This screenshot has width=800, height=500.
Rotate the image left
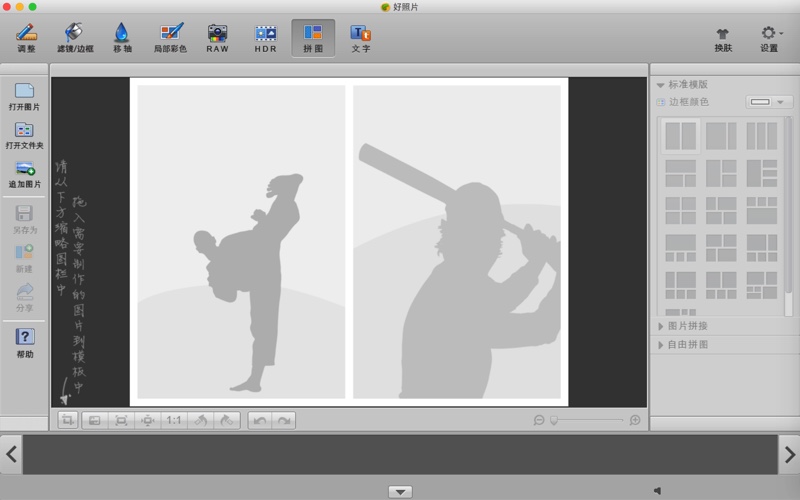pos(201,420)
